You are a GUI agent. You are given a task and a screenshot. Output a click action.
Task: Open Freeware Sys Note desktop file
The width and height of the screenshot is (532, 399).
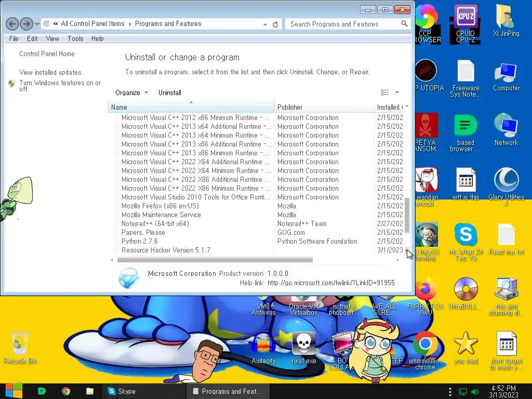tap(465, 79)
